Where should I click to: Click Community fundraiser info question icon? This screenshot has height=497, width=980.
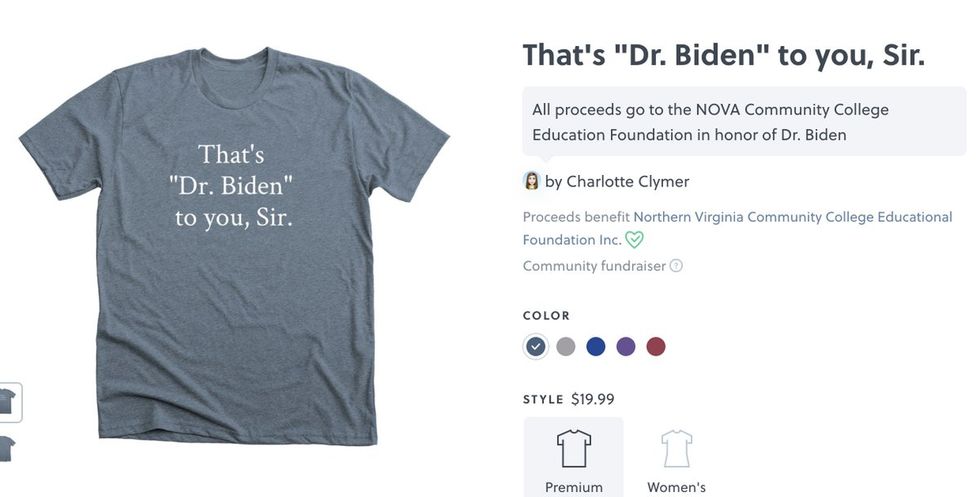click(x=676, y=266)
